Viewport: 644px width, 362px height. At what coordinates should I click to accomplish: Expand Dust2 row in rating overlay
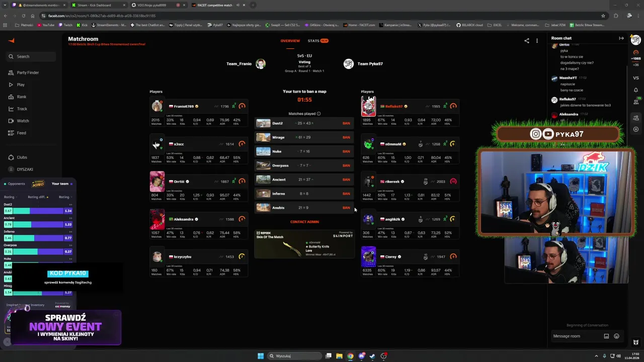(70, 205)
